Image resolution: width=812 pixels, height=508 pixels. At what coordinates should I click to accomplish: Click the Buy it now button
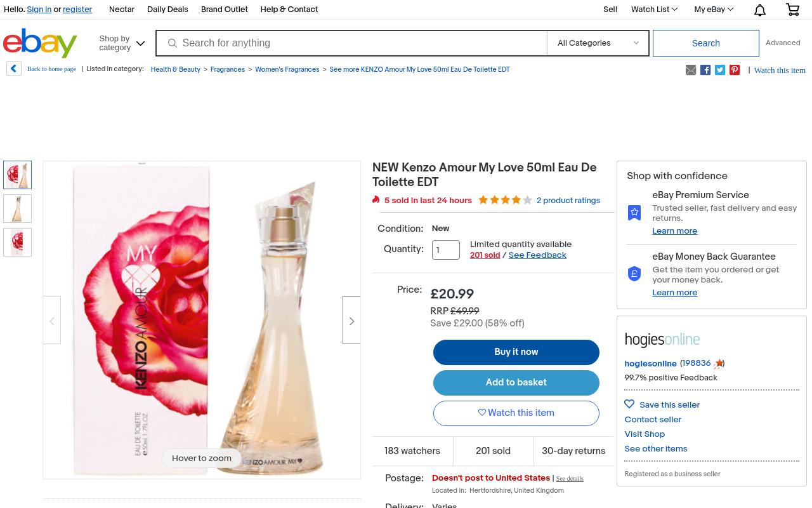(516, 352)
